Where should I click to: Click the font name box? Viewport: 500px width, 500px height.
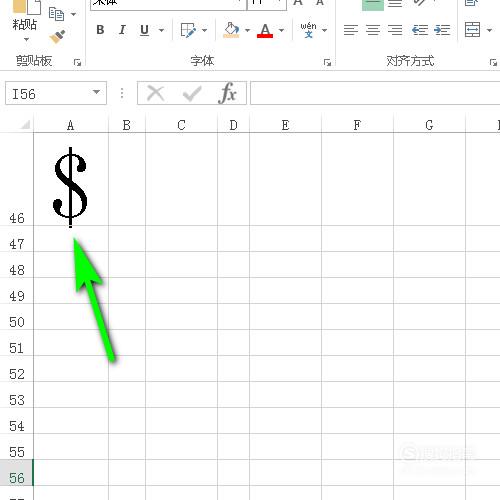[x=168, y=4]
